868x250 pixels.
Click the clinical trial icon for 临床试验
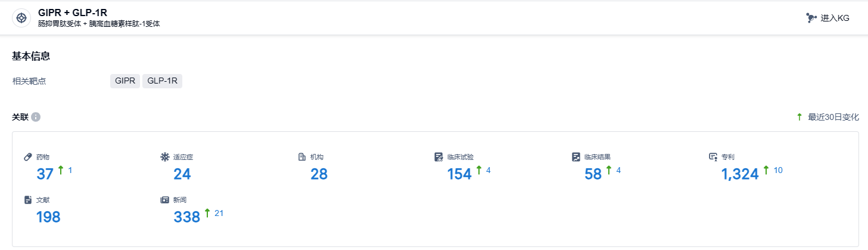pyautogui.click(x=438, y=157)
